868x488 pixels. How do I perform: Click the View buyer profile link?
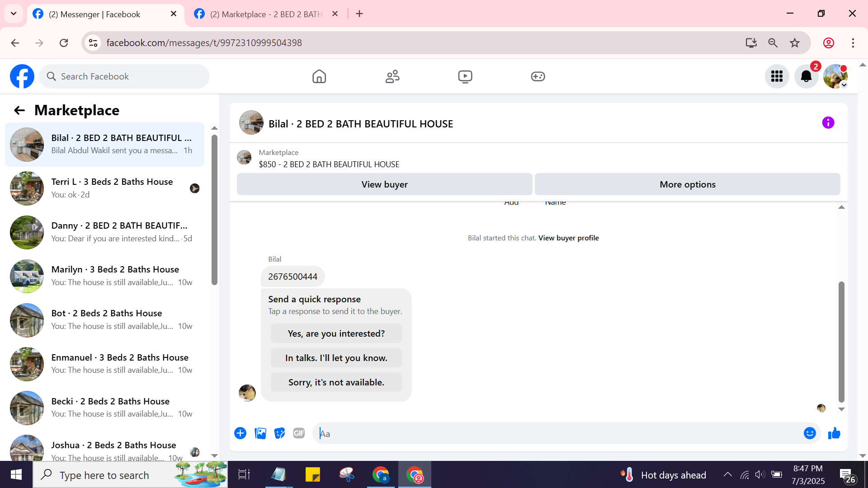[568, 238]
